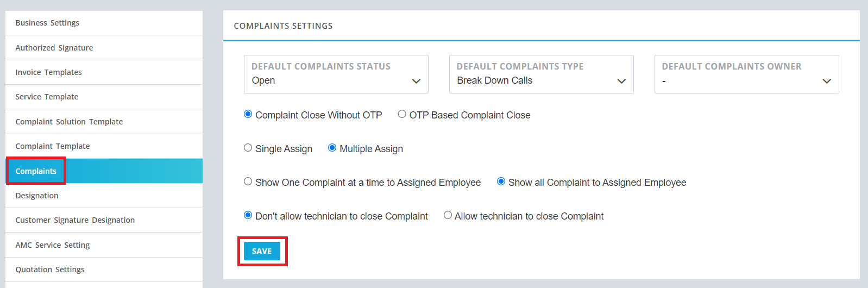The width and height of the screenshot is (868, 288).
Task: Open Complaint Solution Template
Action: coord(104,122)
